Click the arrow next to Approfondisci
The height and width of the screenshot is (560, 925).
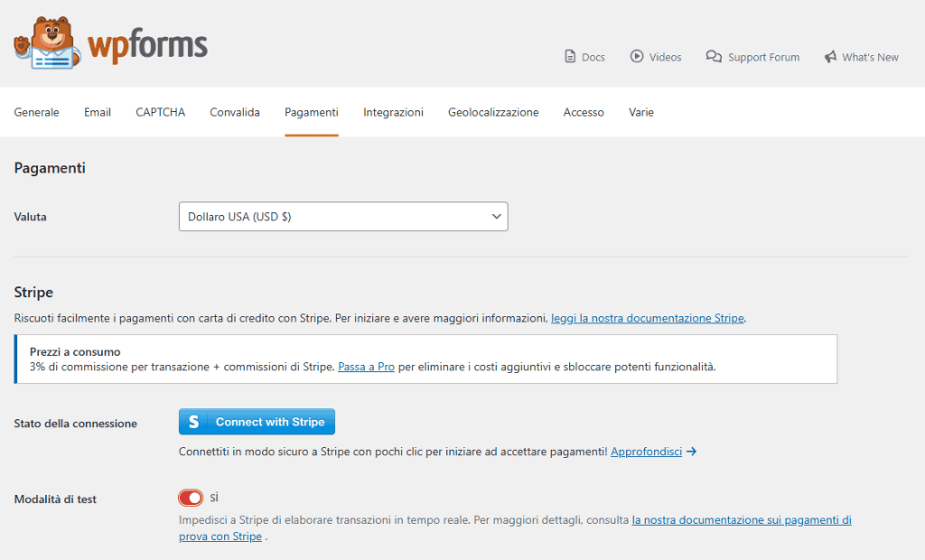click(692, 451)
